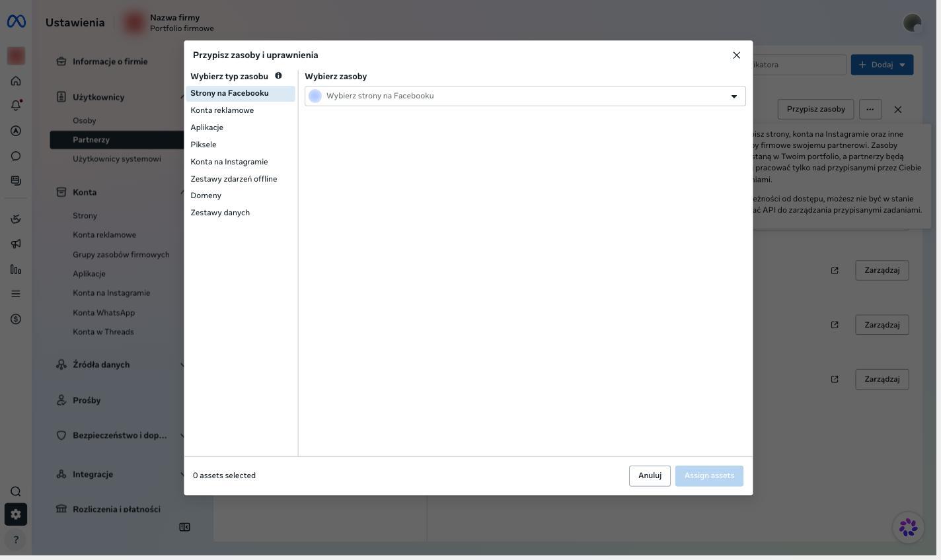Click the 0 assets selected text
The height and width of the screenshot is (560, 941).
point(224,476)
